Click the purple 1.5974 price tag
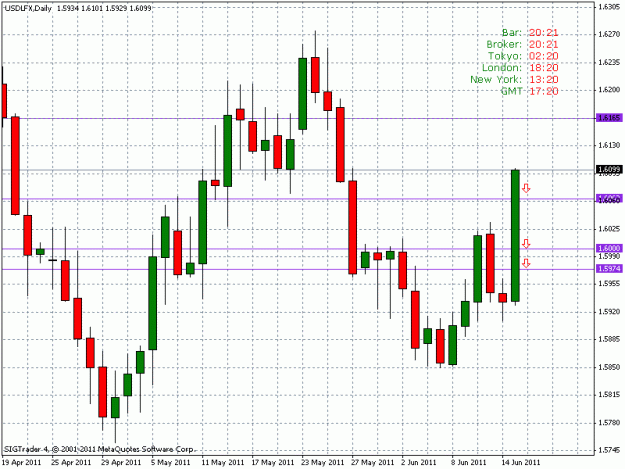The height and width of the screenshot is (469, 625). 609,269
